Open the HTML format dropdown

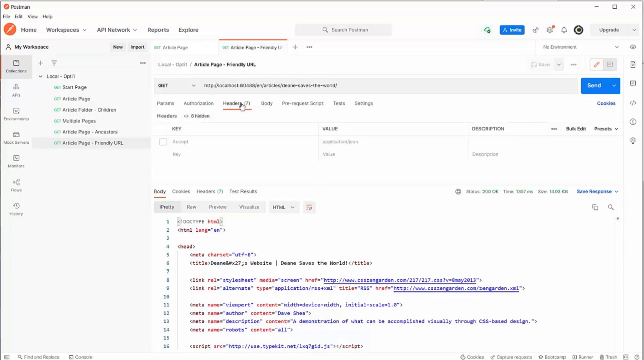(x=283, y=207)
